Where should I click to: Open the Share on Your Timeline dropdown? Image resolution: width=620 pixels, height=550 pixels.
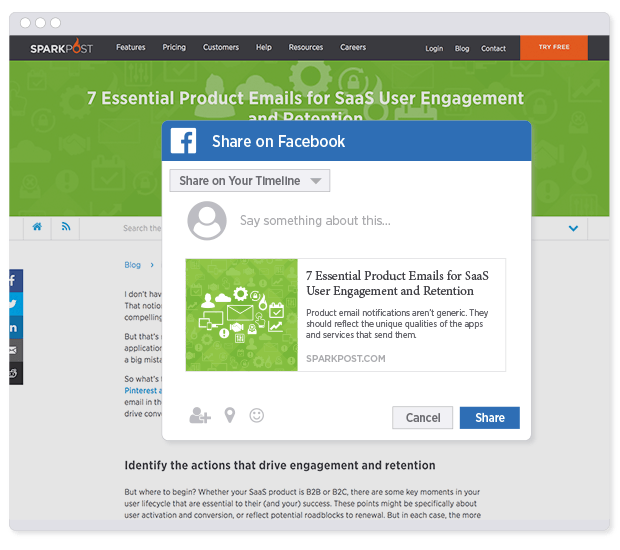pyautogui.click(x=250, y=181)
